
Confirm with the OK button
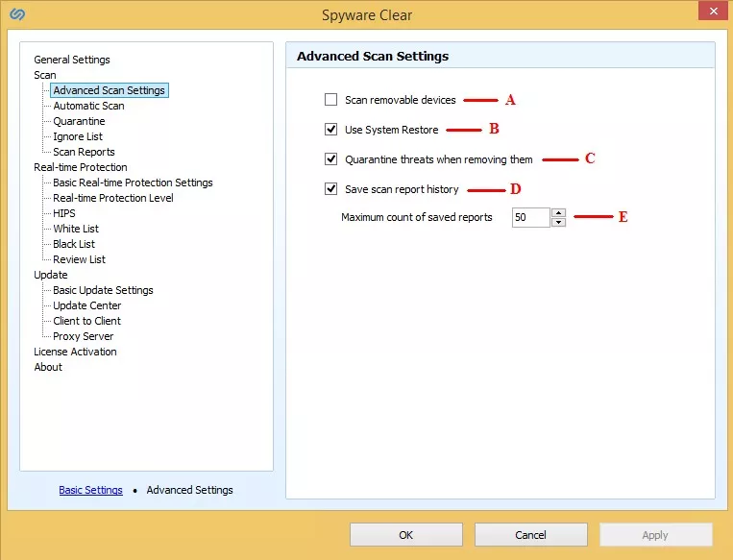click(406, 535)
